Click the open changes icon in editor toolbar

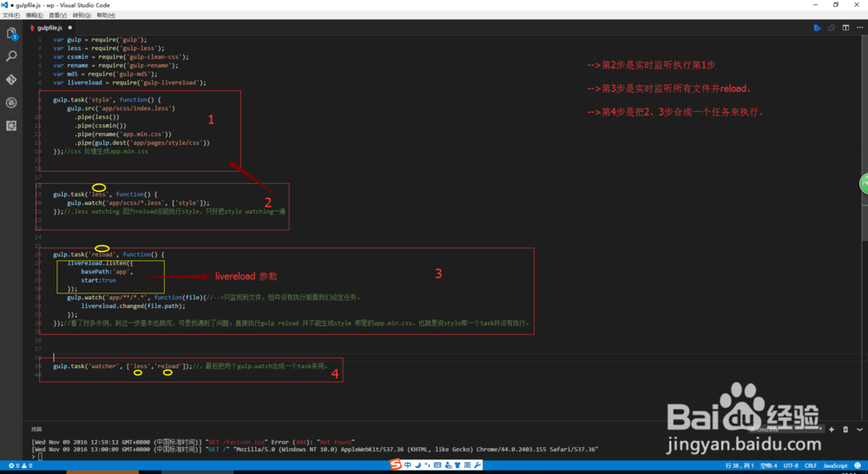pos(832,28)
